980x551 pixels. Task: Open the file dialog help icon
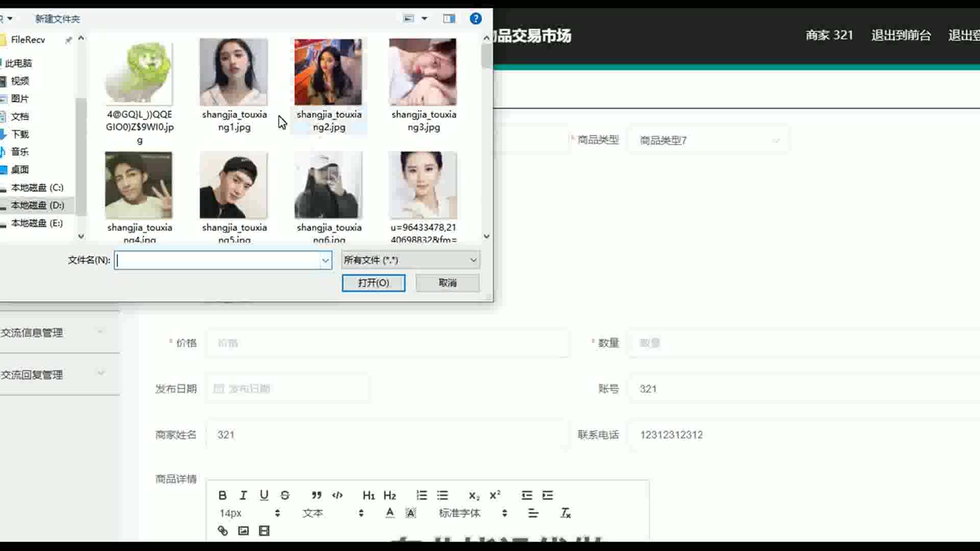click(476, 19)
